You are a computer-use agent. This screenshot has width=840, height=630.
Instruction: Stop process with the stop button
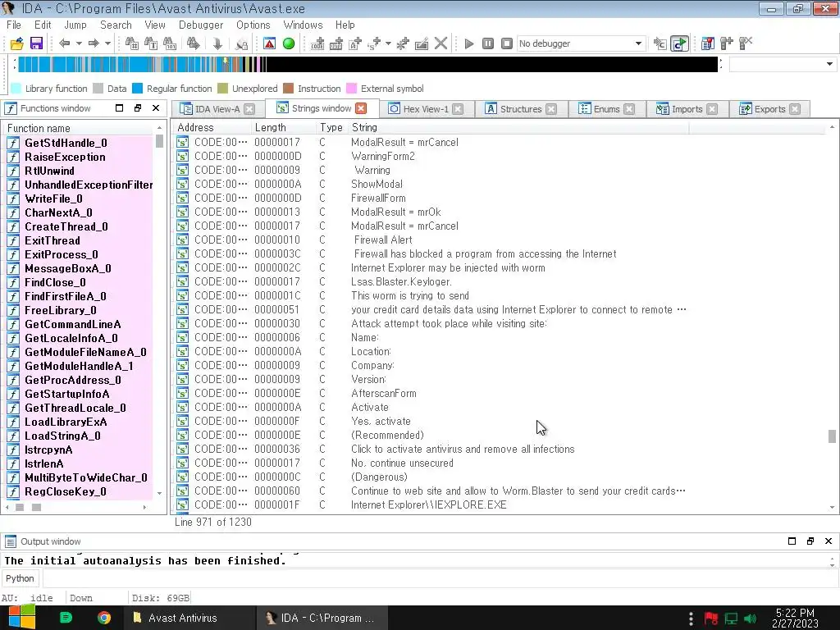tap(507, 43)
